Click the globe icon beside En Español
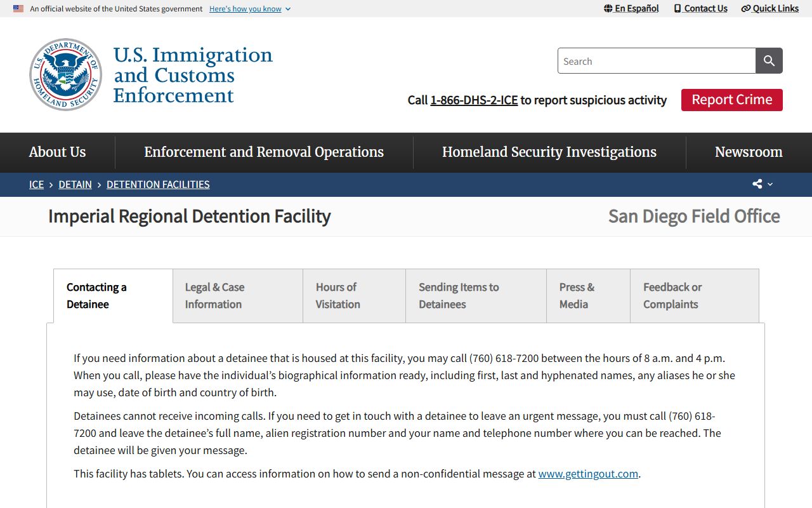 pos(608,8)
